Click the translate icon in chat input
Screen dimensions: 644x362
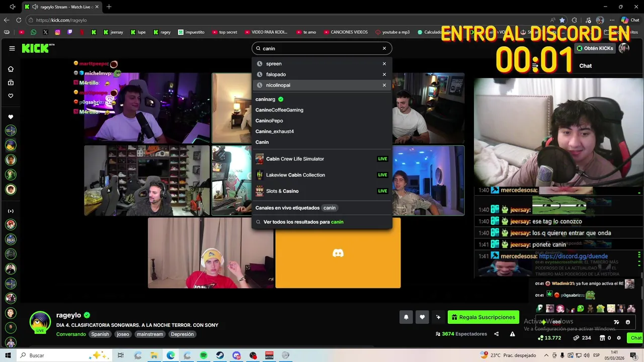[x=616, y=322]
